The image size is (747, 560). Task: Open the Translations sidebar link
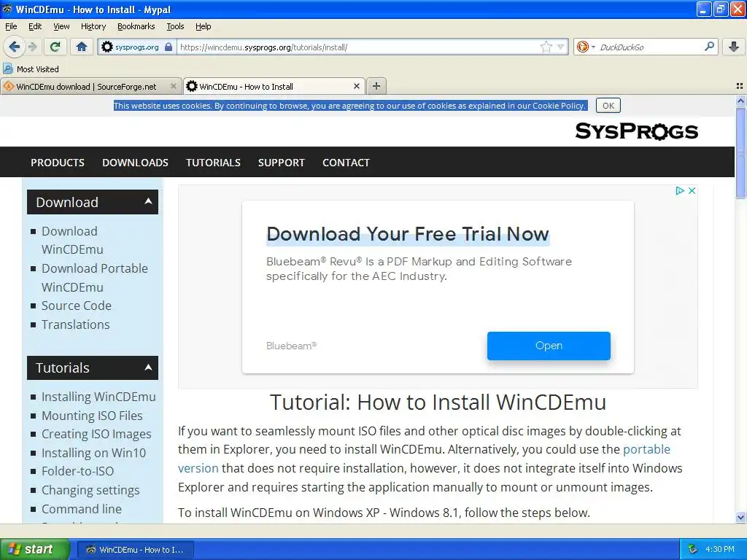pyautogui.click(x=75, y=324)
